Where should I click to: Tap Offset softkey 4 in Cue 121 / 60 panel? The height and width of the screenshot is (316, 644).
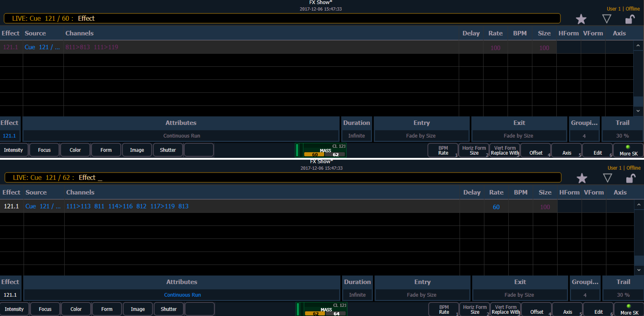tap(536, 150)
